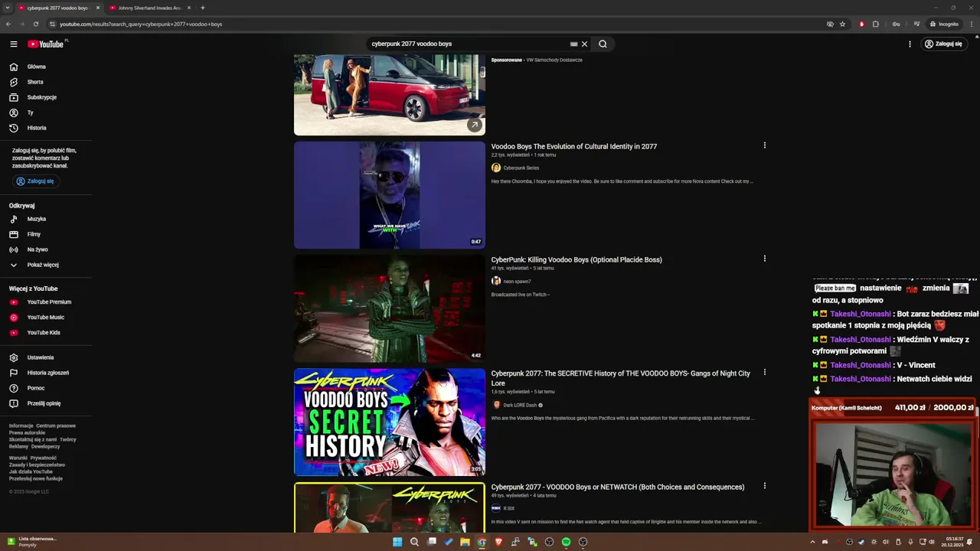Screen dimensions: 980x551
Task: Open Subskrypcje in the sidebar
Action: [x=46, y=97]
